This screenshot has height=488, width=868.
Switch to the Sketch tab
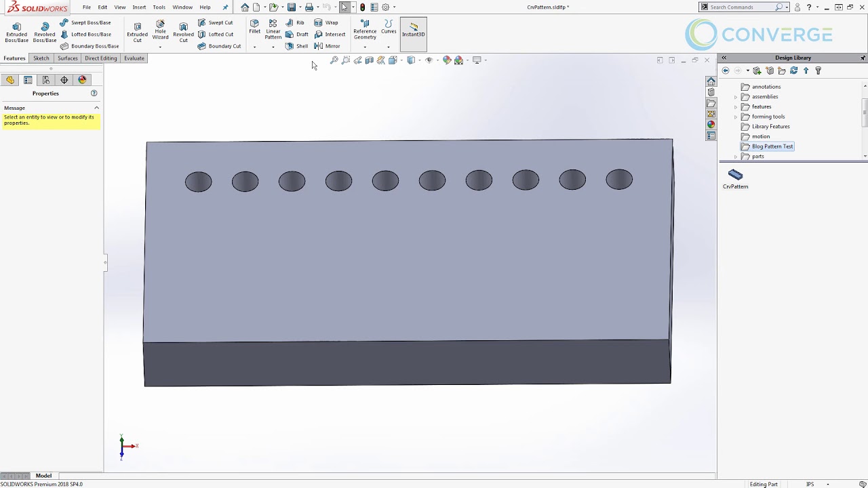tap(41, 58)
